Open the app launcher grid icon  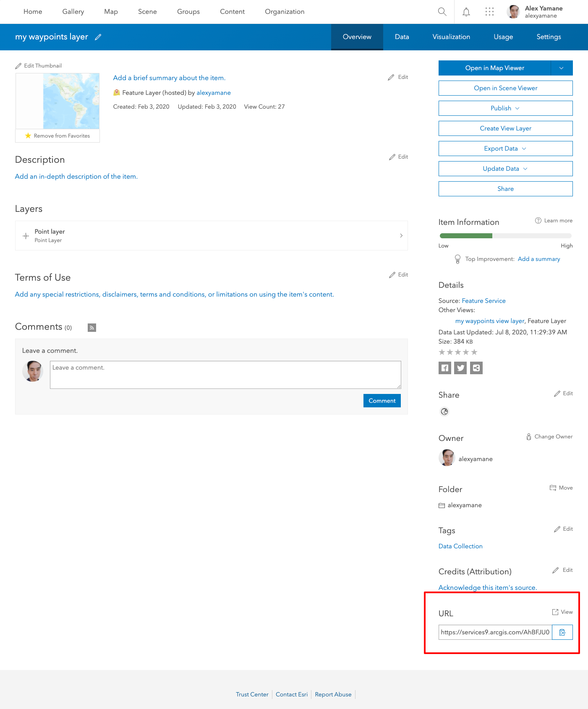click(x=489, y=12)
